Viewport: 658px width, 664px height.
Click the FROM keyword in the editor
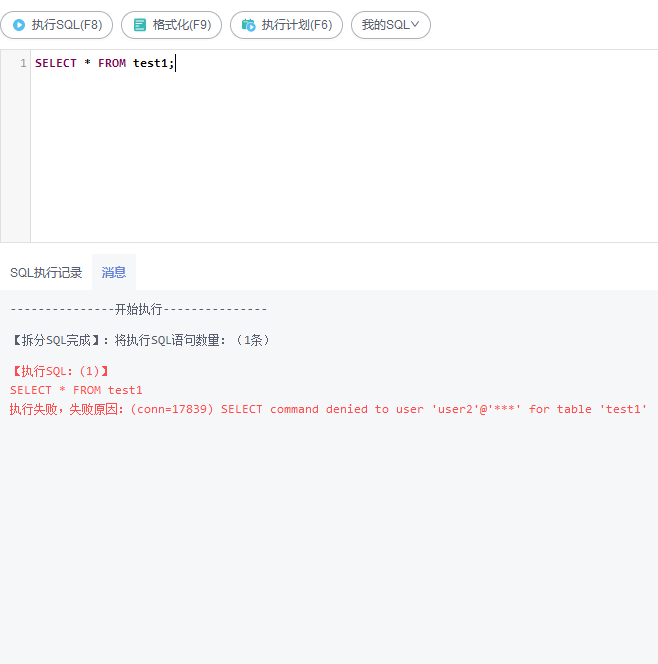[x=112, y=63]
